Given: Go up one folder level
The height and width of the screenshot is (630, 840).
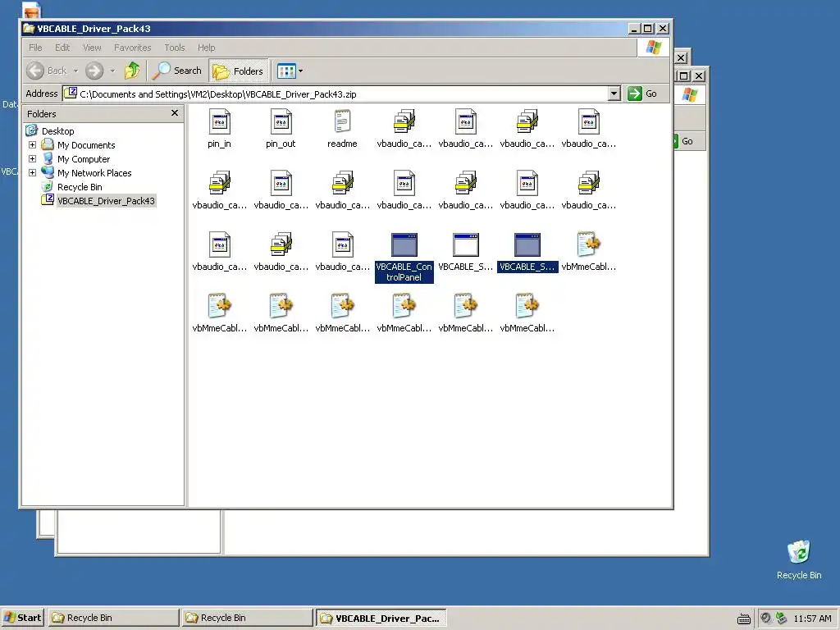Looking at the screenshot, I should 132,71.
